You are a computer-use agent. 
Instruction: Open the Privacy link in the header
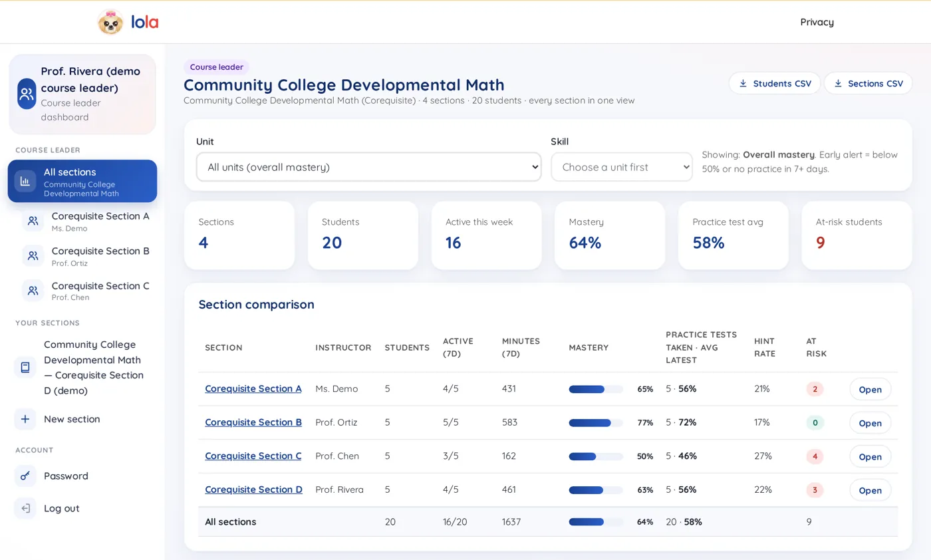pyautogui.click(x=817, y=22)
